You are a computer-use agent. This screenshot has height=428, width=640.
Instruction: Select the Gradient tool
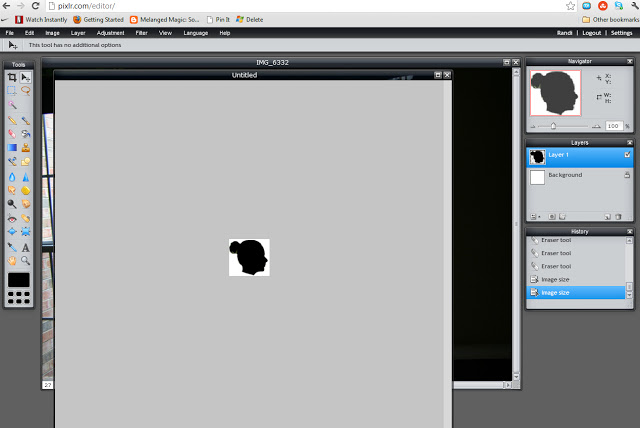12,147
